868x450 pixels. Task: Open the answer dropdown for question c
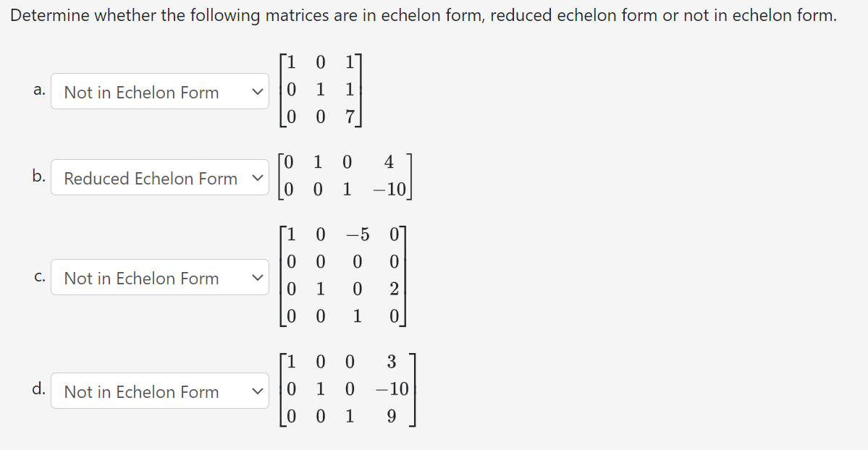click(x=159, y=278)
